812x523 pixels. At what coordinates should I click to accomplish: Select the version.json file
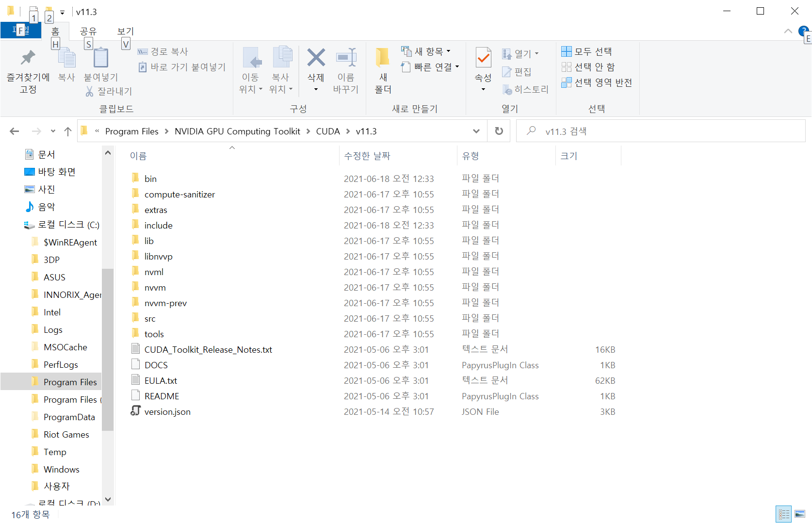167,412
